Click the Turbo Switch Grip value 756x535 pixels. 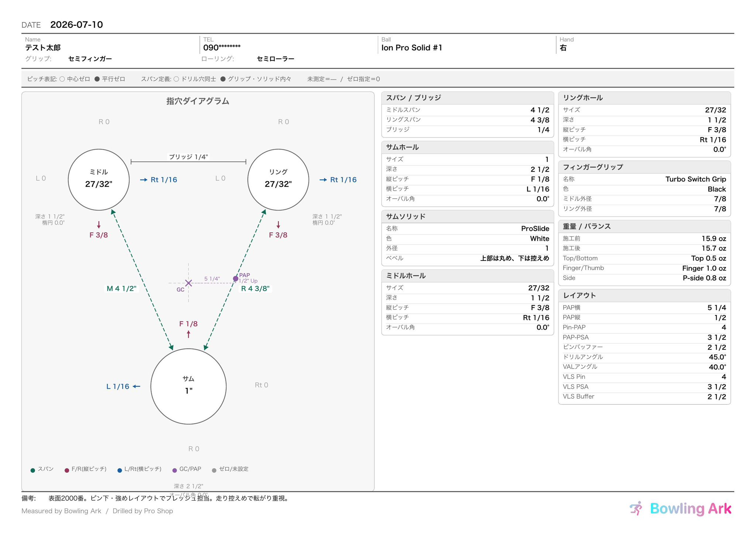695,179
